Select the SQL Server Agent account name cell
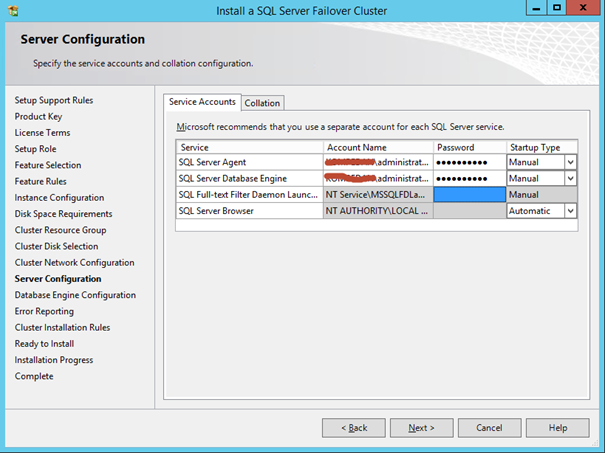 pos(377,162)
